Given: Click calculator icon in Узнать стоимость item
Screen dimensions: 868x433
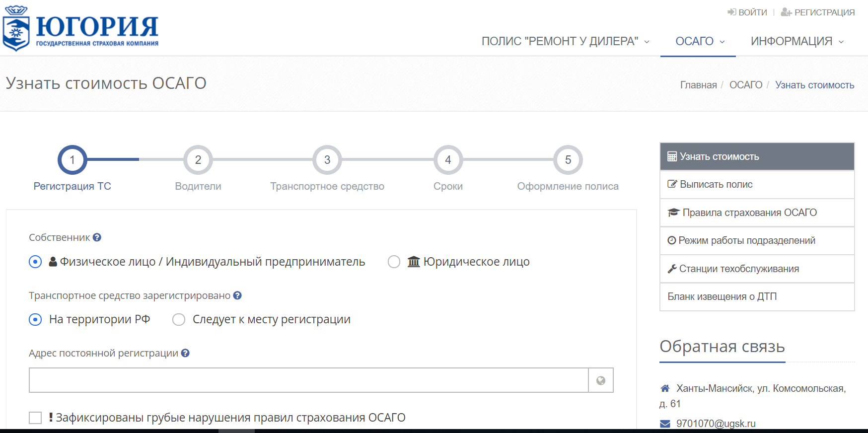Looking at the screenshot, I should [x=672, y=156].
